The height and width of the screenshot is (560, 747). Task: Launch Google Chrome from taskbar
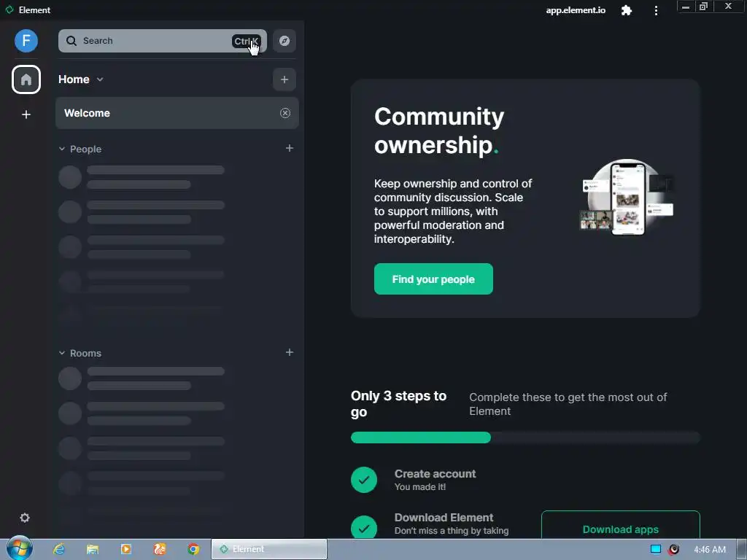(193, 549)
